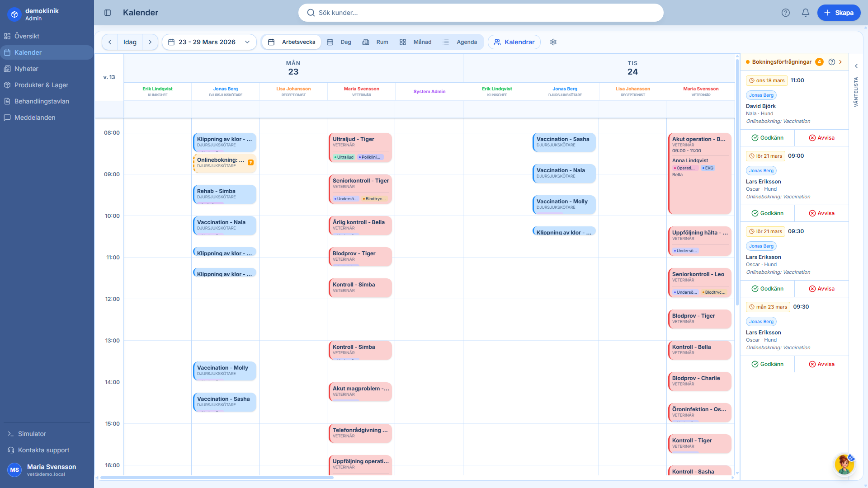The image size is (868, 488).
Task: Go to next week with the chevron
Action: [x=150, y=42]
